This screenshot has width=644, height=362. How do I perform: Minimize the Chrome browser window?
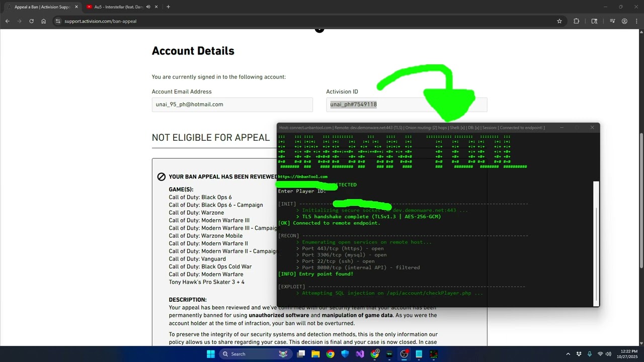click(x=606, y=7)
